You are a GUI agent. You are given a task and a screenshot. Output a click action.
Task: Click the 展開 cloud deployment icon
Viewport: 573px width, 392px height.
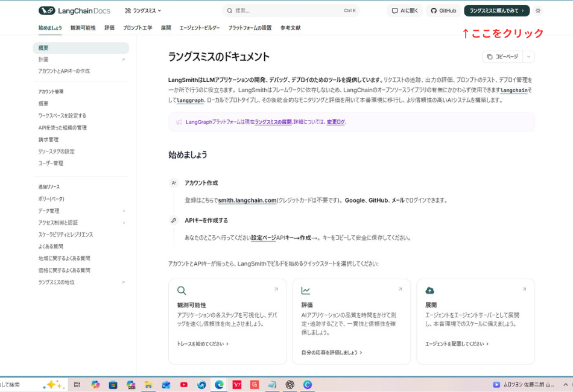click(428, 289)
